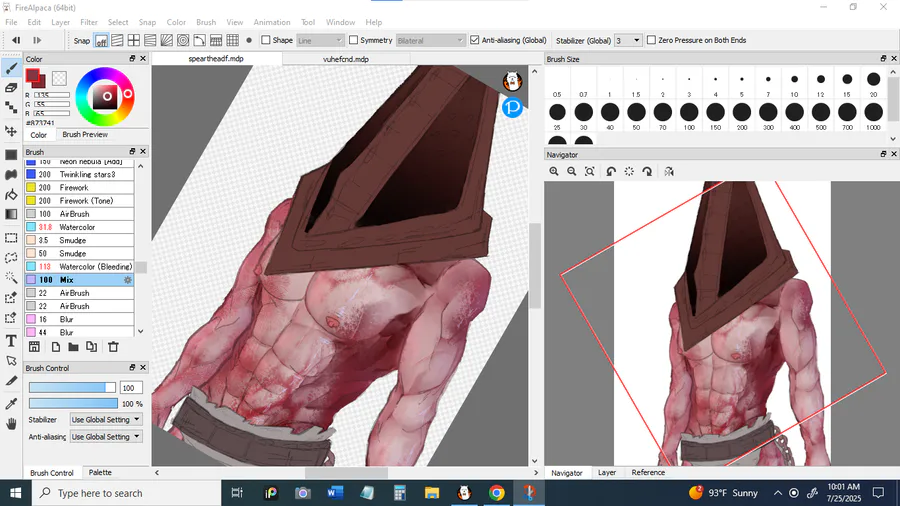Click the transparent color swatch
Viewport: 900px width, 506px height.
tap(59, 78)
